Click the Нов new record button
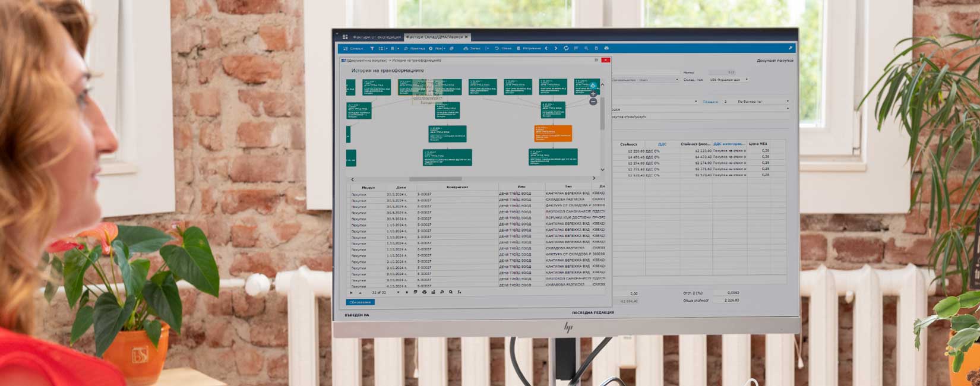The height and width of the screenshot is (386, 980). pos(436,48)
